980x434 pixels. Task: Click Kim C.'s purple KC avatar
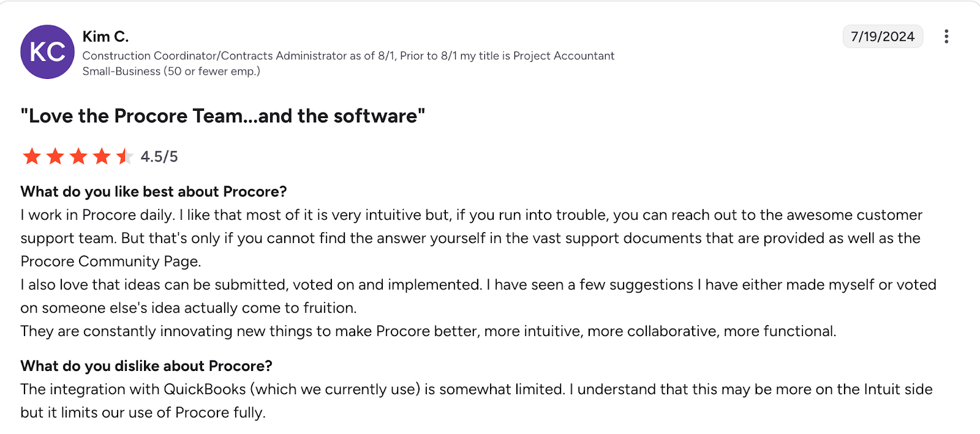[47, 52]
